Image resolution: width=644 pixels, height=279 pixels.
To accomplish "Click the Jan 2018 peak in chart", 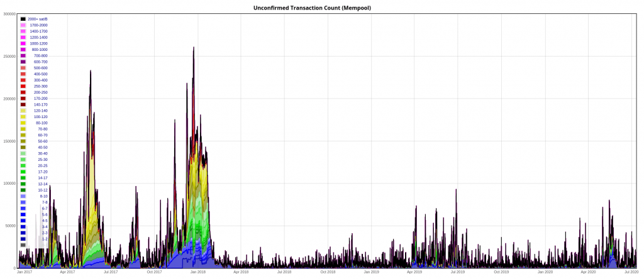I will tap(194, 48).
